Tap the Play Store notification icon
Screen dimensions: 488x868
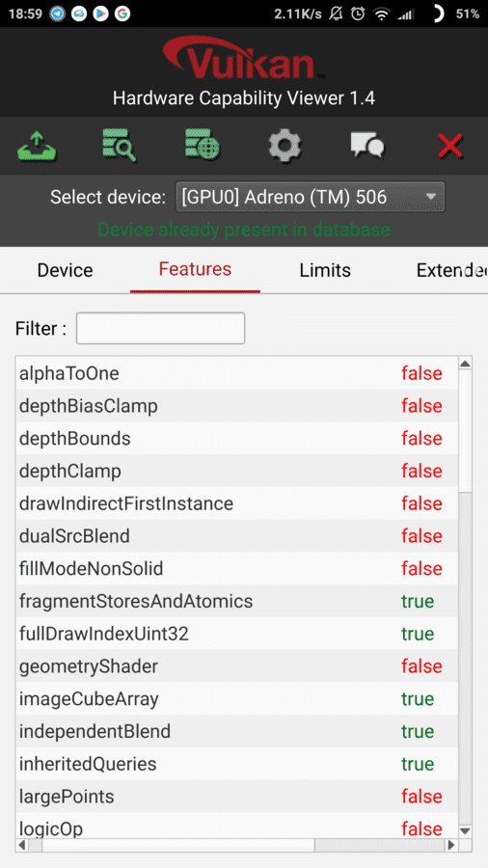[100, 14]
